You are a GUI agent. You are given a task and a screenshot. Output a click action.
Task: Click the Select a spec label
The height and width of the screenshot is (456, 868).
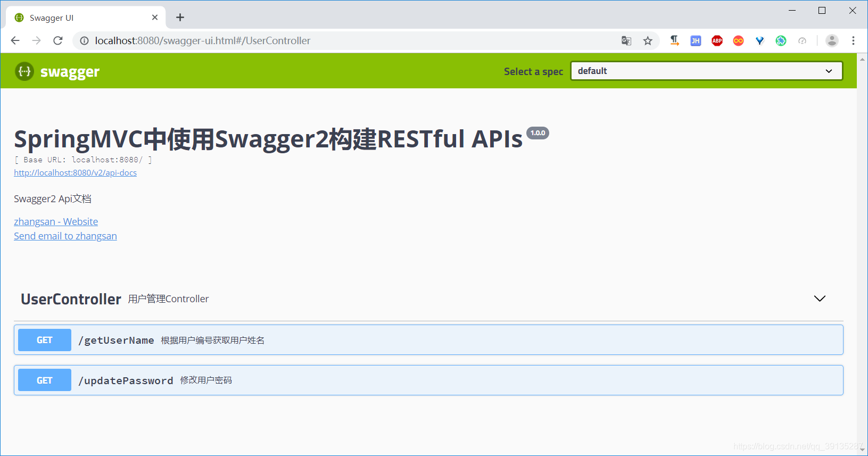tap(533, 71)
